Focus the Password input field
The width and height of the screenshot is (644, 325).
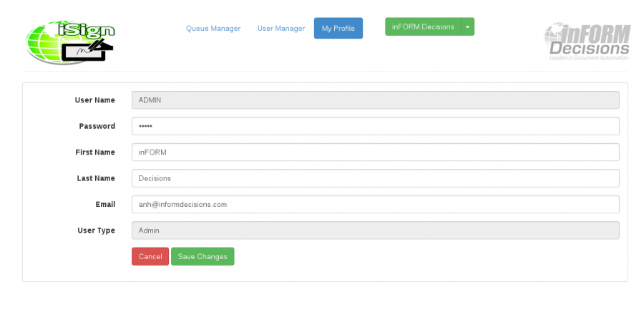click(x=375, y=126)
